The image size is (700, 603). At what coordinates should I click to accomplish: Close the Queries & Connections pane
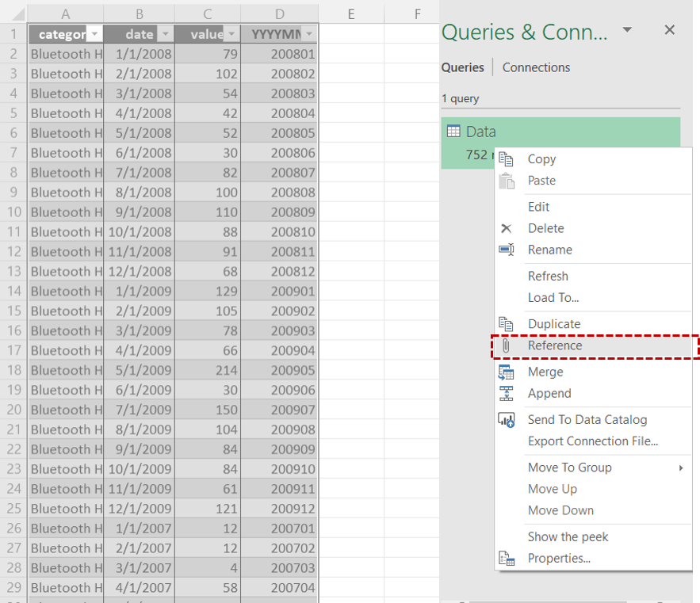(x=669, y=30)
